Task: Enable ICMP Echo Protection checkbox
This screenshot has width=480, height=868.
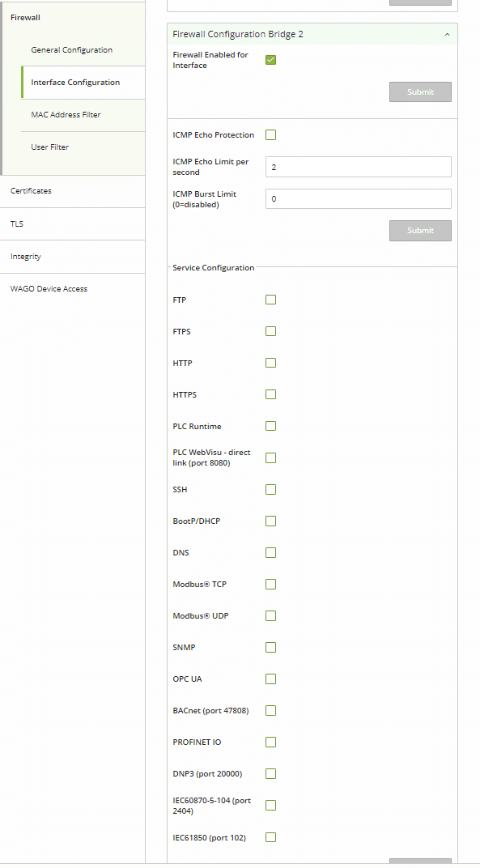Action: point(270,134)
